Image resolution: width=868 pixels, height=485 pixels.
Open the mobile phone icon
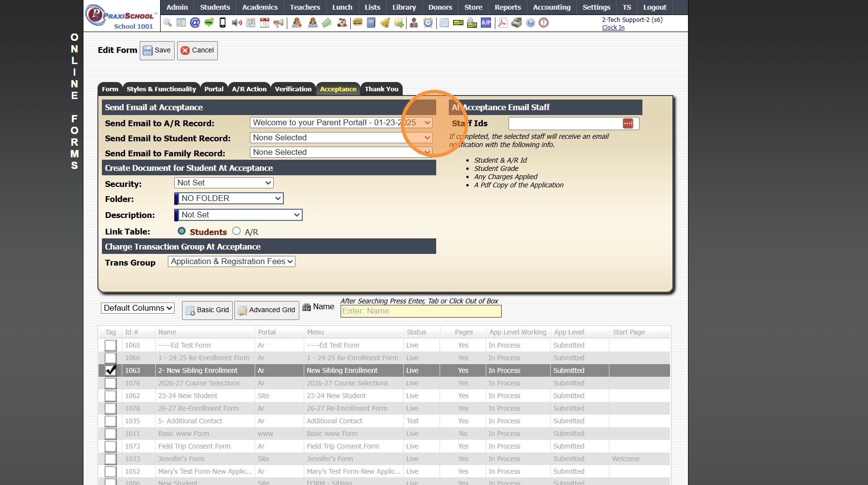click(223, 23)
